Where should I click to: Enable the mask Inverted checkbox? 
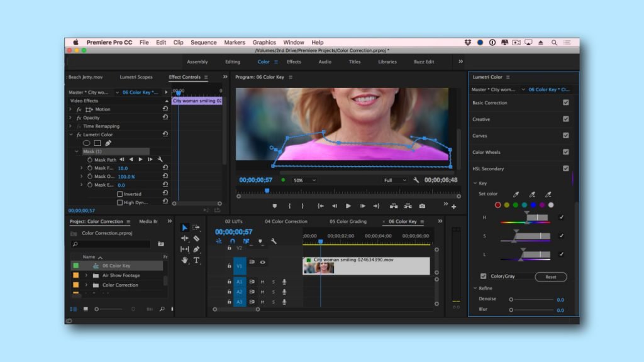pyautogui.click(x=120, y=194)
